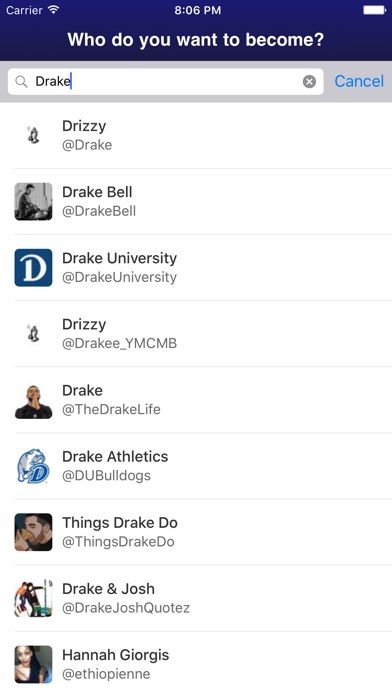Choose the @ethiopienne handle
Image resolution: width=392 pixels, height=696 pixels.
106,674
